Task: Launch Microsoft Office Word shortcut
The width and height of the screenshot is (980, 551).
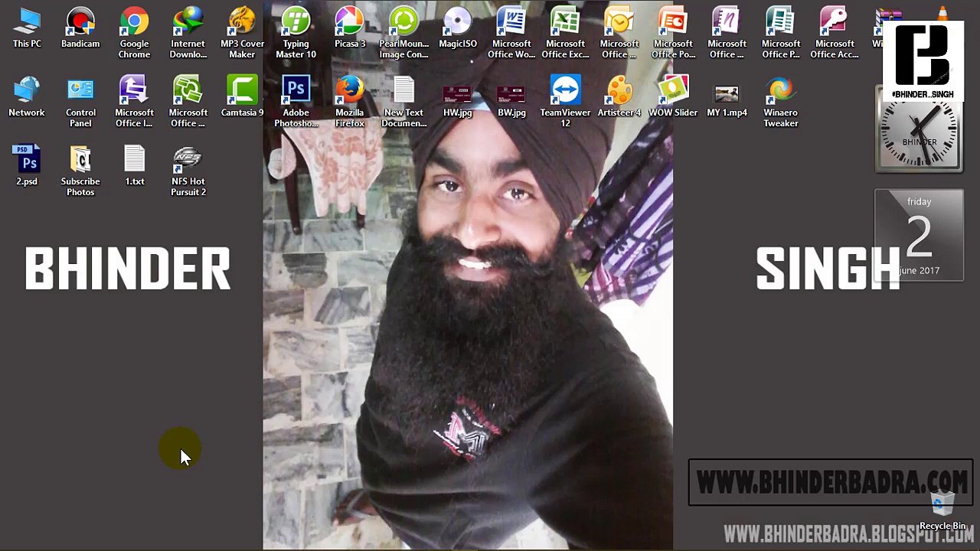Action: [511, 33]
